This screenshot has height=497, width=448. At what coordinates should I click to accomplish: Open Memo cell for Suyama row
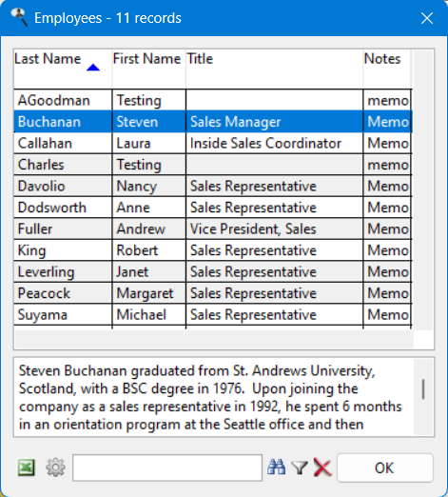click(x=387, y=314)
